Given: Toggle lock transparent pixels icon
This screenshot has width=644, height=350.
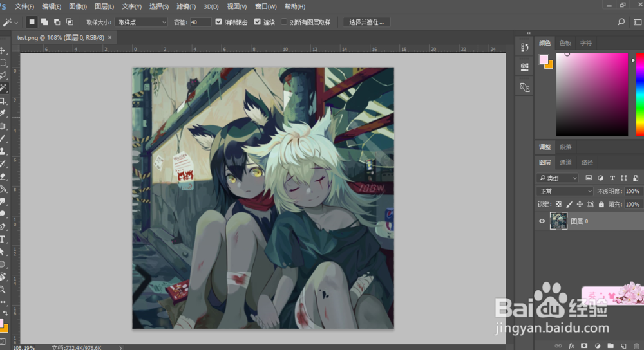Looking at the screenshot, I should [558, 205].
